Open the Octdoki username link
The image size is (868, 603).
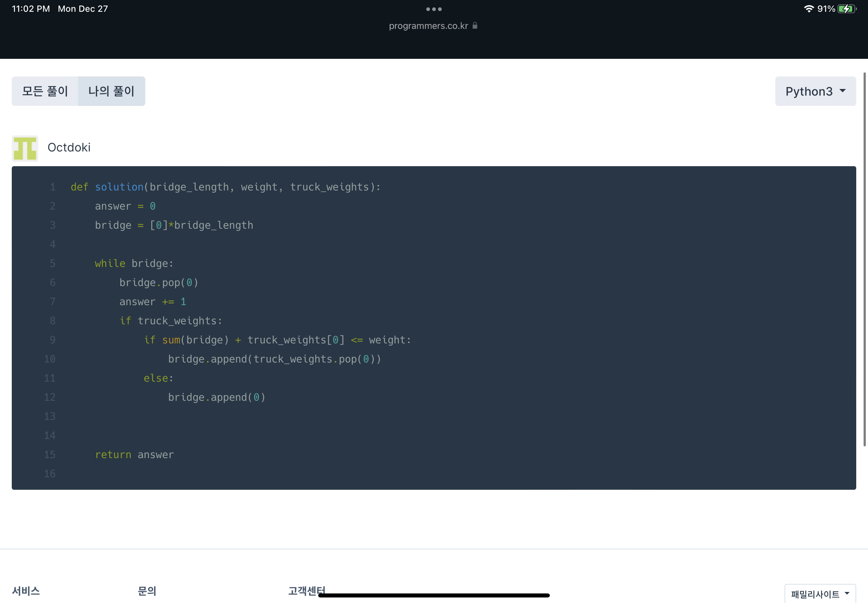point(69,147)
